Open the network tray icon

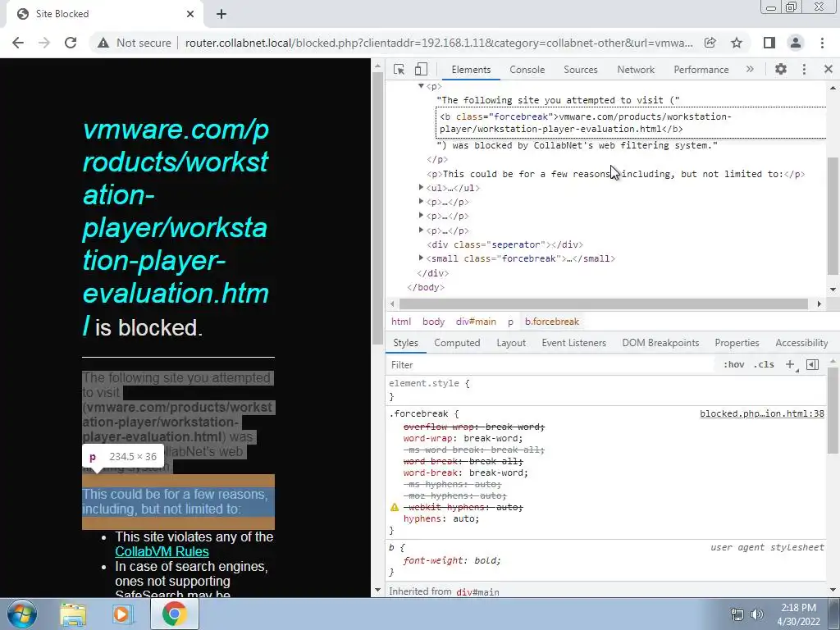coord(737,614)
